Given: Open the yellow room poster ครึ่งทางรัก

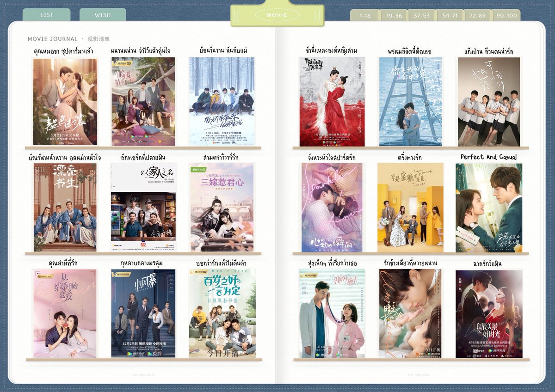Looking at the screenshot, I should (x=410, y=207).
